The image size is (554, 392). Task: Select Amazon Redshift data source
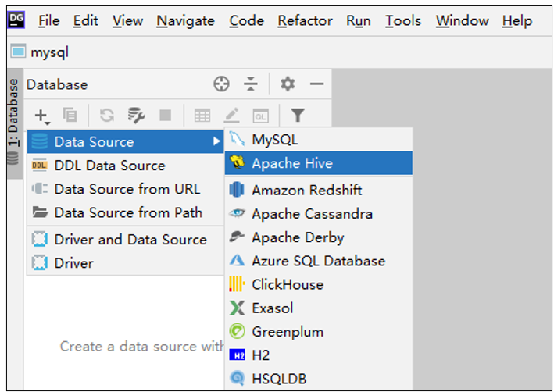(x=306, y=190)
